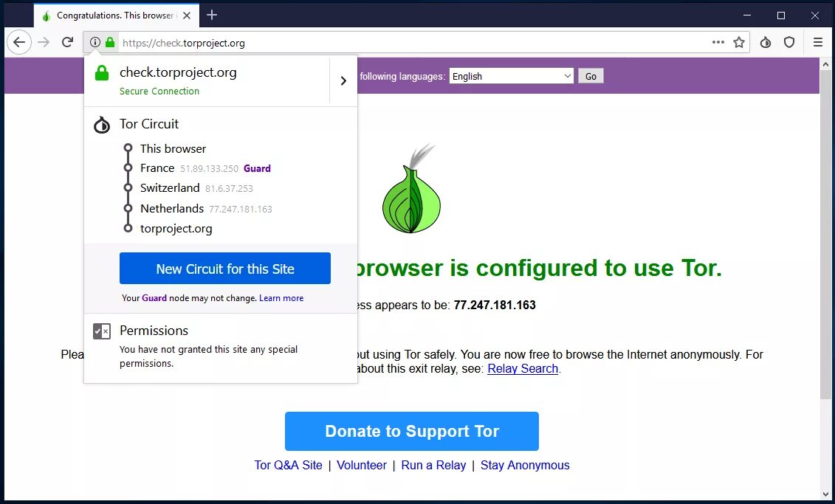
Task: Open the security shield settings icon
Action: 789,43
